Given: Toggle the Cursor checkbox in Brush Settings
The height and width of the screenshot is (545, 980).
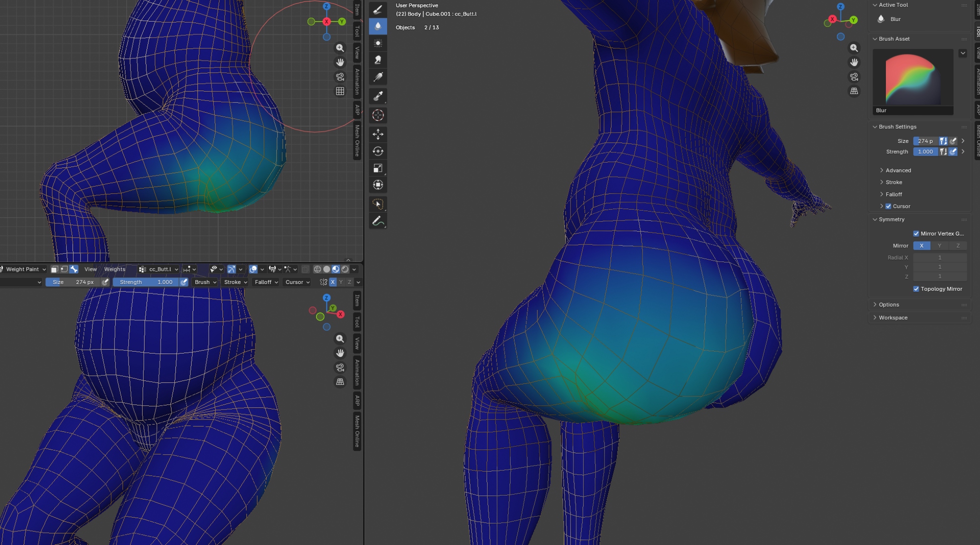Looking at the screenshot, I should (x=888, y=206).
